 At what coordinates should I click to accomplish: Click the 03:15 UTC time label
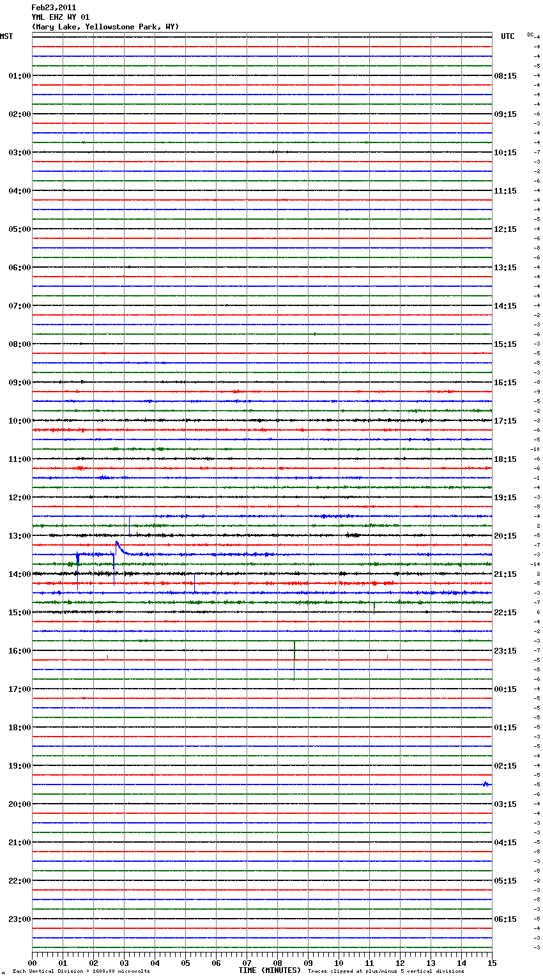pos(505,804)
